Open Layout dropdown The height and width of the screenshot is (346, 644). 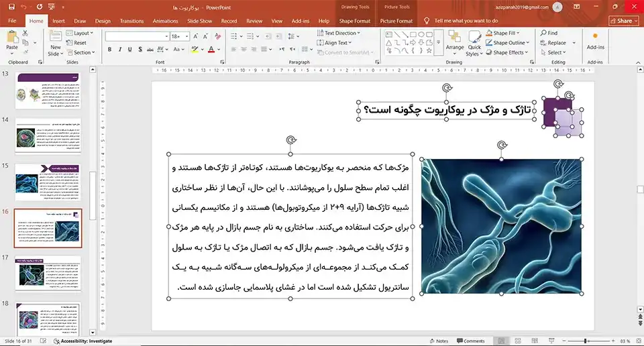pyautogui.click(x=80, y=33)
